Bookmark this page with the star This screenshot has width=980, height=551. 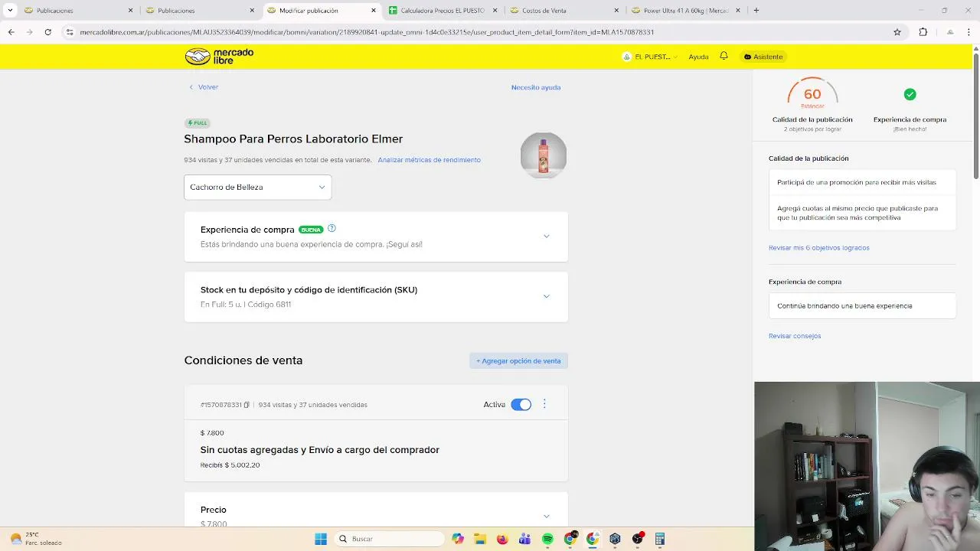click(x=897, y=32)
